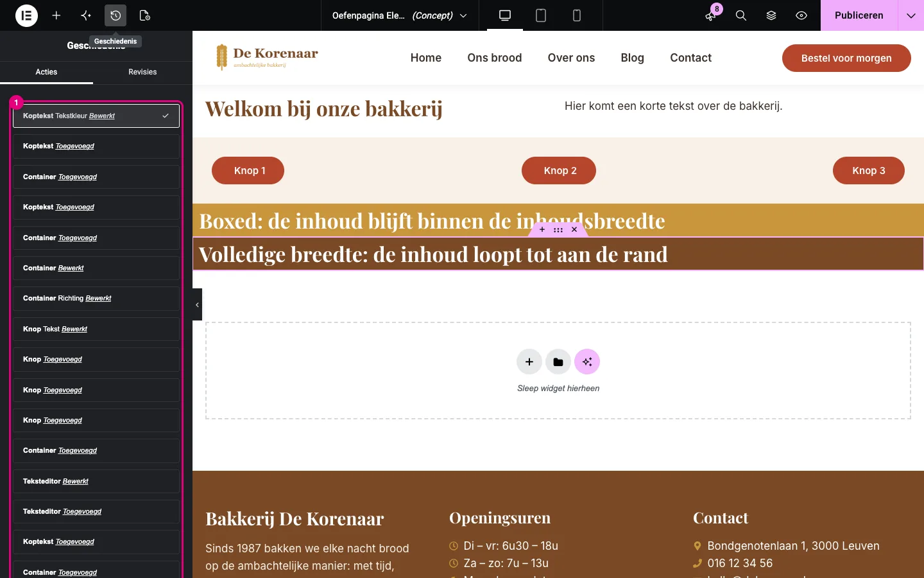Switch to tablet preview mode
Image resolution: width=924 pixels, height=578 pixels.
click(x=541, y=15)
